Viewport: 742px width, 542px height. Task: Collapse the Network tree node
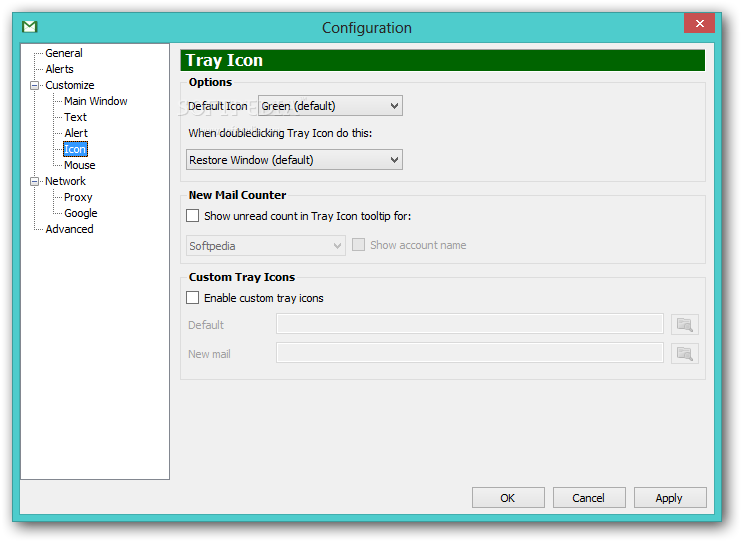pos(34,181)
